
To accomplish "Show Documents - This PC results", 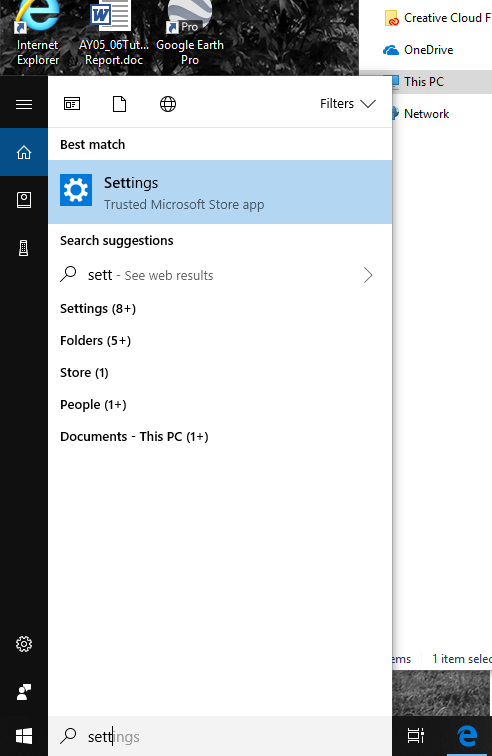I will [134, 436].
